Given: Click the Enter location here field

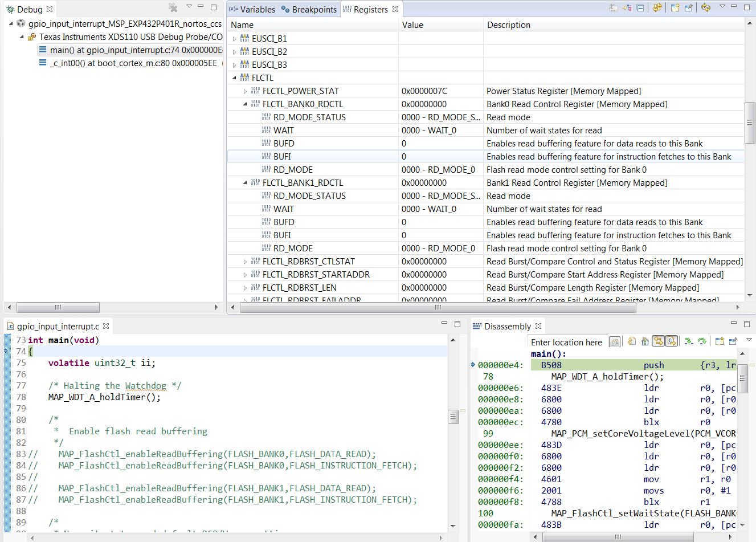Looking at the screenshot, I should tap(566, 343).
